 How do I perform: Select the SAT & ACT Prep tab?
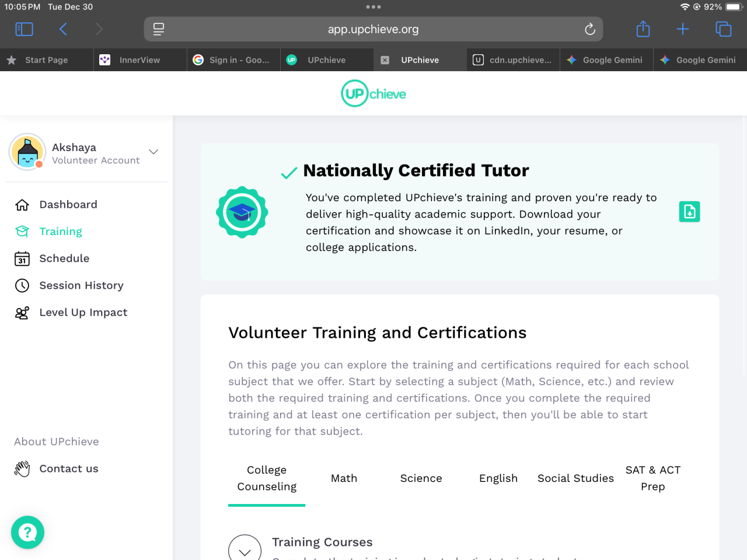coord(652,478)
